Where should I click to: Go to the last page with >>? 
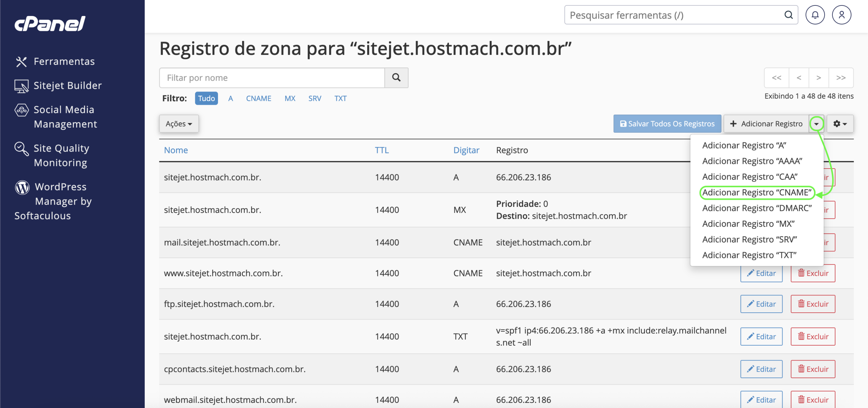coord(841,78)
